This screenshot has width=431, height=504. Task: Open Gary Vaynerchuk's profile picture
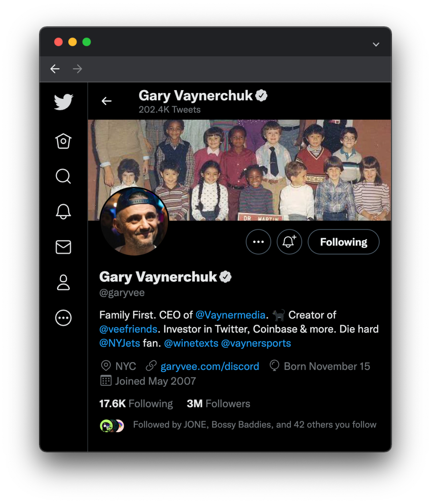[x=134, y=222]
